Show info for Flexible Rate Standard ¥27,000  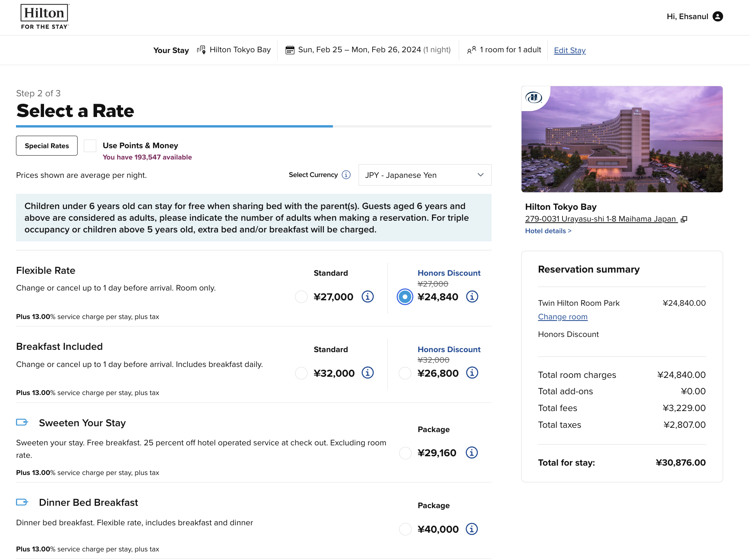pyautogui.click(x=368, y=297)
